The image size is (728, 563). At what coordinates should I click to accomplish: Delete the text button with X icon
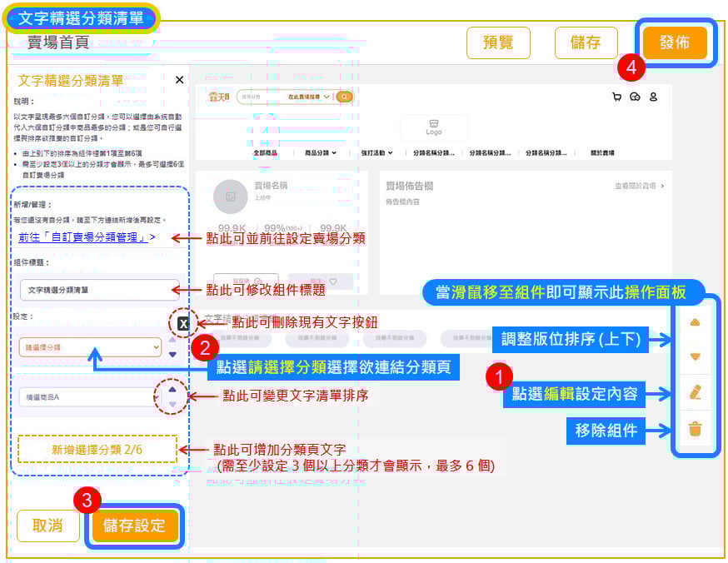tap(183, 324)
